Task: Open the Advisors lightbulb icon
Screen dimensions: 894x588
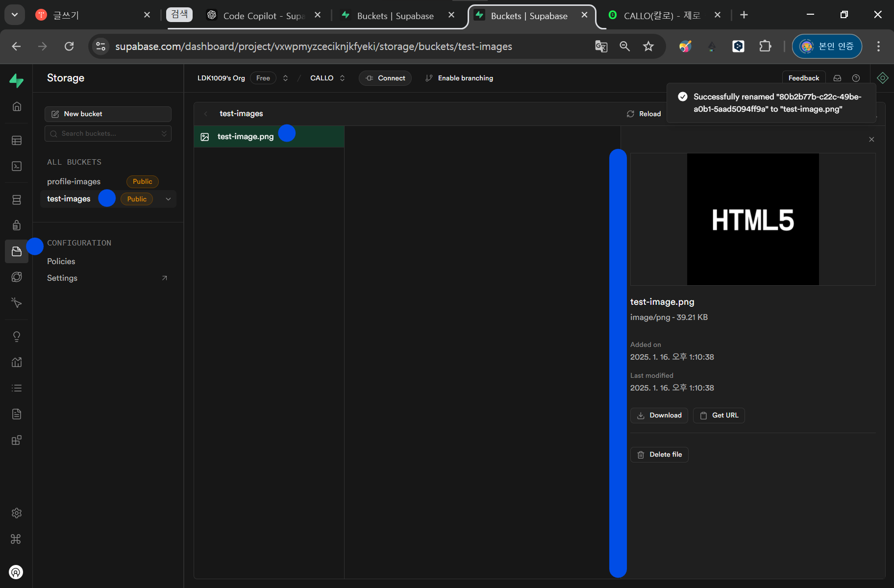Action: [x=17, y=337]
